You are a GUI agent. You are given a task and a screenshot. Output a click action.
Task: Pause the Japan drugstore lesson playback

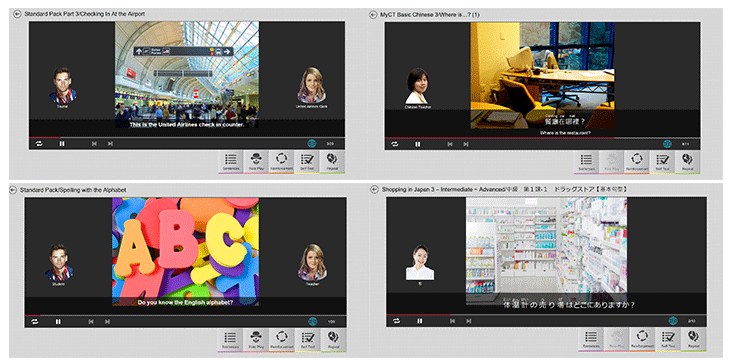[x=420, y=321]
